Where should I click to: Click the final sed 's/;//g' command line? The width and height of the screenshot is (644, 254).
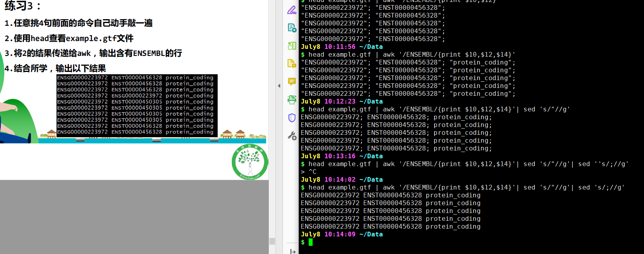463,188
